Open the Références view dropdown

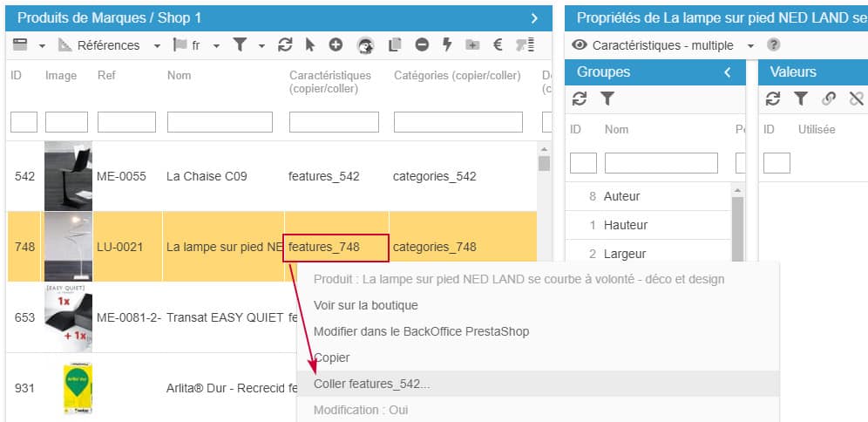(157, 45)
